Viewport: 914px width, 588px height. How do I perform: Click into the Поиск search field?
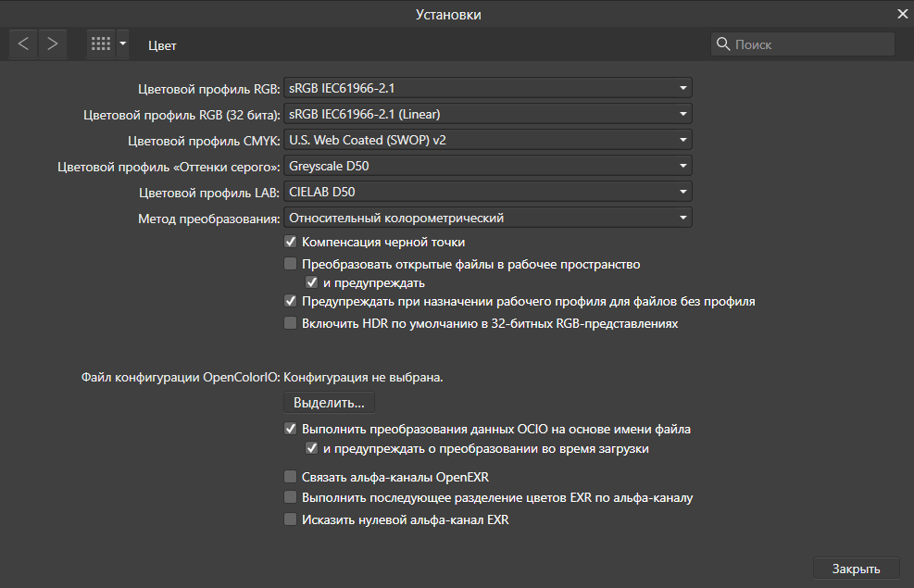click(802, 44)
